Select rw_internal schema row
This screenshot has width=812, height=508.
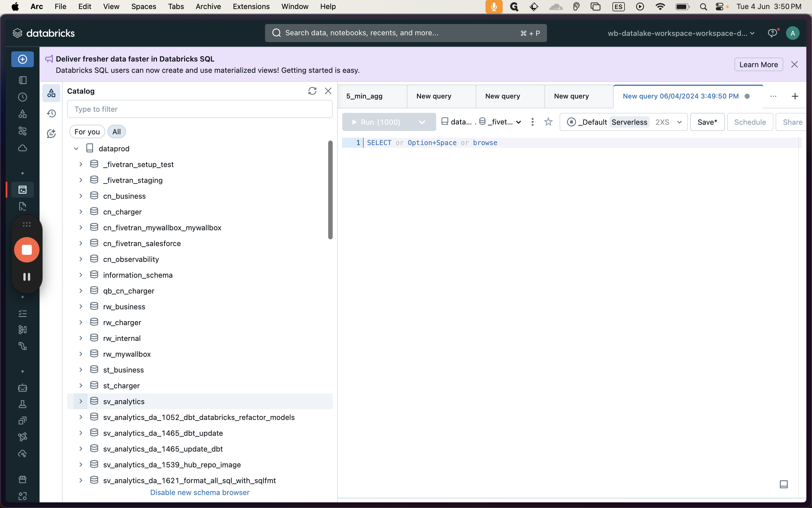pos(200,338)
